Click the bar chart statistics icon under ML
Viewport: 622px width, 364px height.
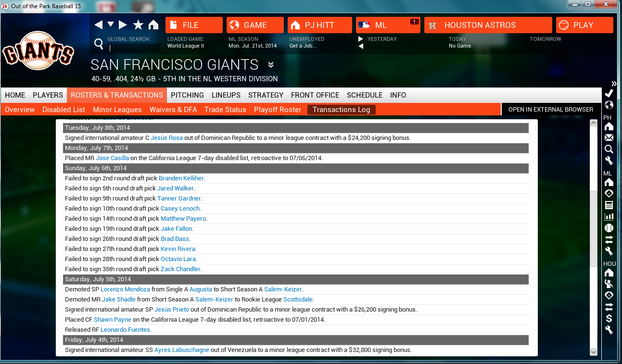(609, 217)
